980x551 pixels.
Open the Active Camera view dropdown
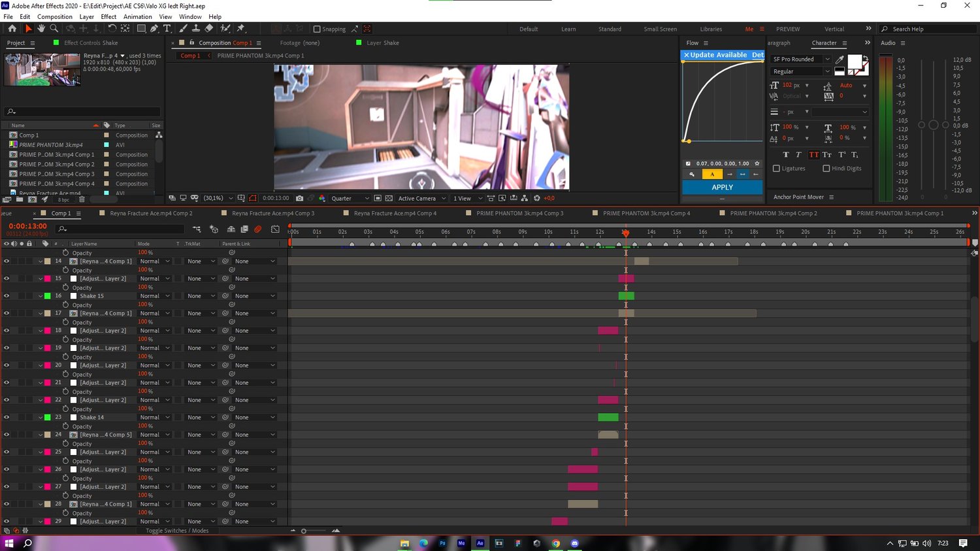click(x=421, y=198)
